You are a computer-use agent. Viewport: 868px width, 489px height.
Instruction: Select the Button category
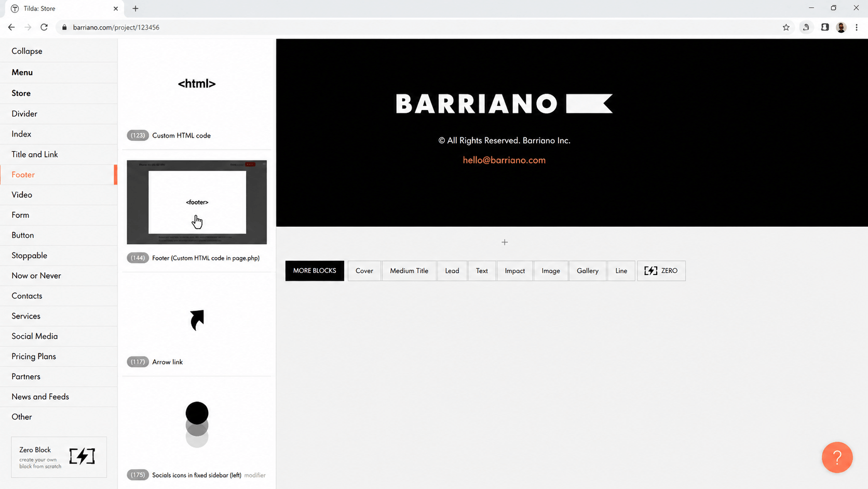[x=59, y=235]
